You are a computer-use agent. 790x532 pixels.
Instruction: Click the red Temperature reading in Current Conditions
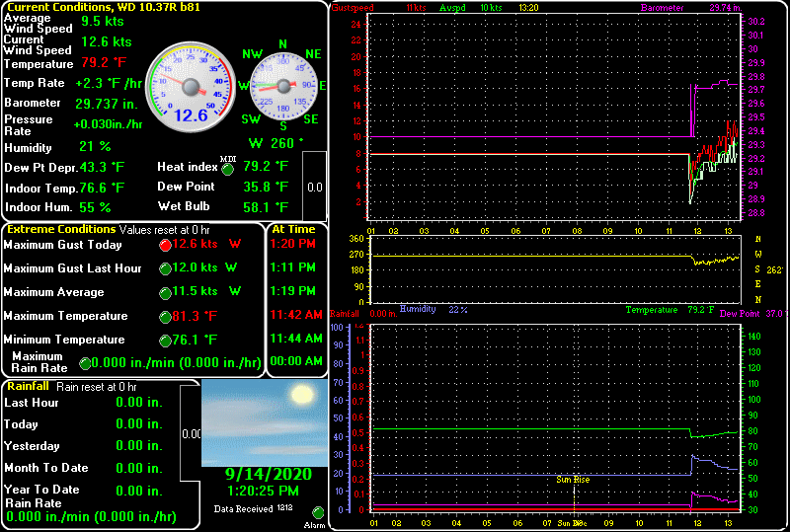104,62
